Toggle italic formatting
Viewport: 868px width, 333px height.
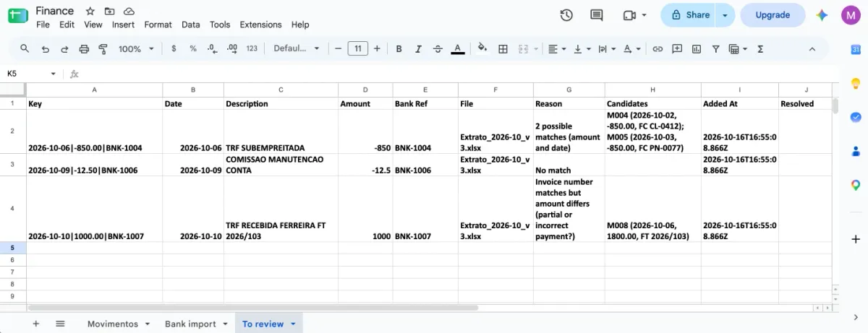(418, 48)
